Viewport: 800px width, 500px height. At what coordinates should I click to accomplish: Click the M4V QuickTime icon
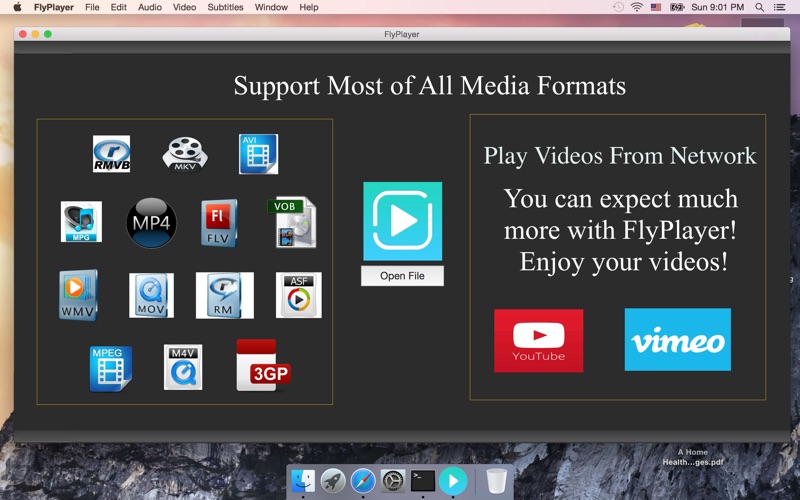point(183,367)
